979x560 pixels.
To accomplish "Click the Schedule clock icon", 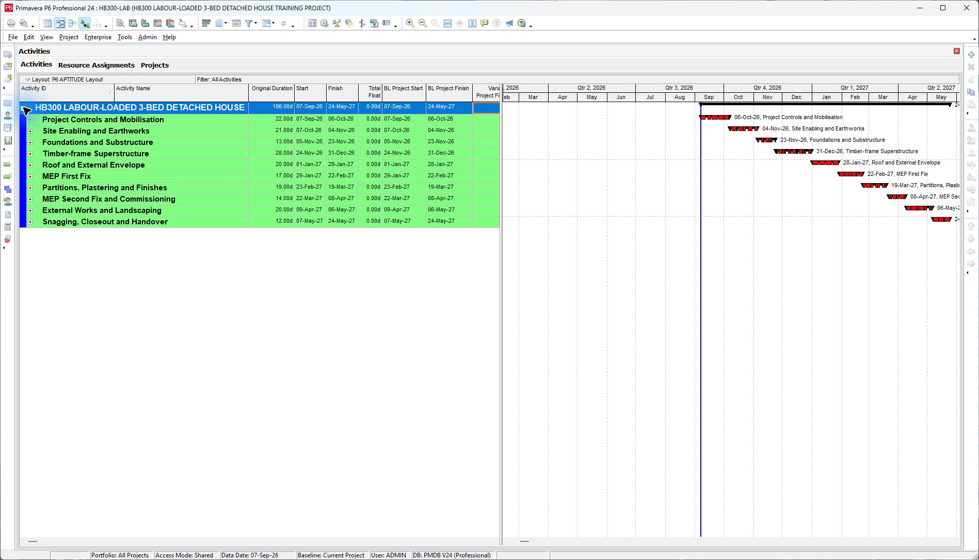I will tap(324, 23).
